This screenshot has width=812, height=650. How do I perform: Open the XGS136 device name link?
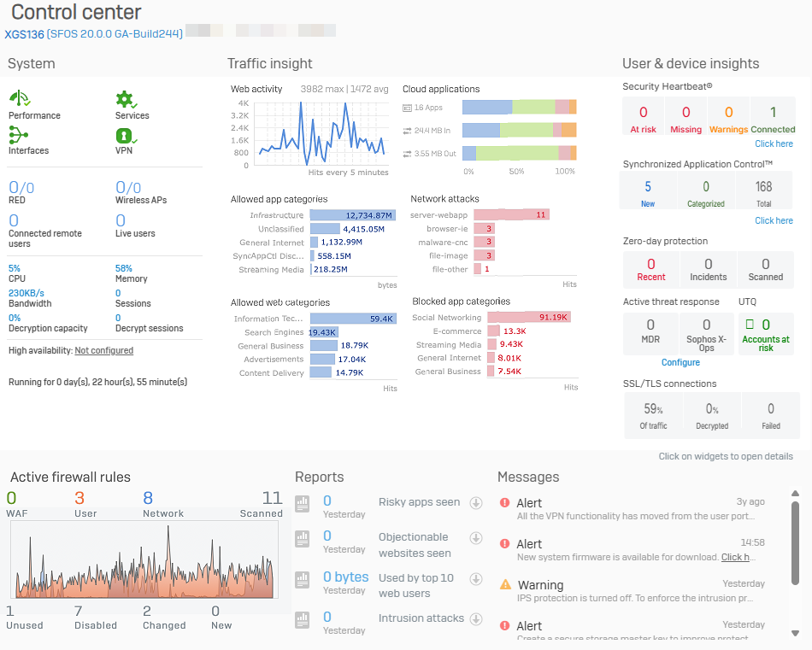point(24,34)
